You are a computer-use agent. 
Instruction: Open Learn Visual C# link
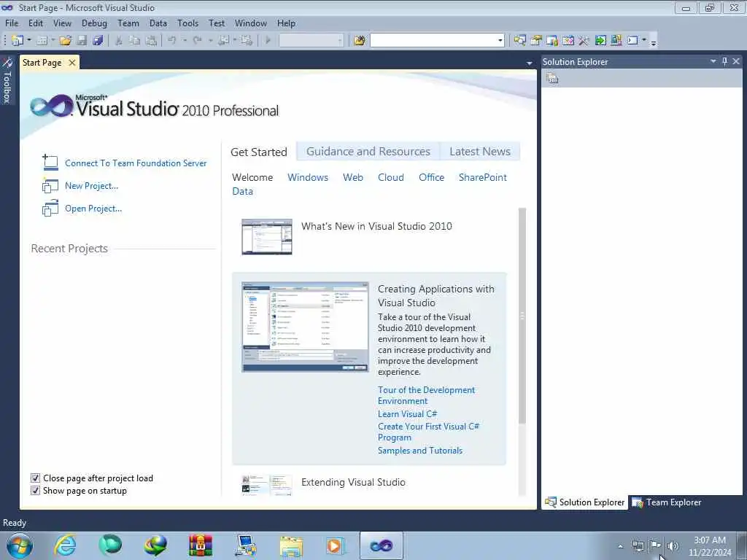[x=407, y=414]
